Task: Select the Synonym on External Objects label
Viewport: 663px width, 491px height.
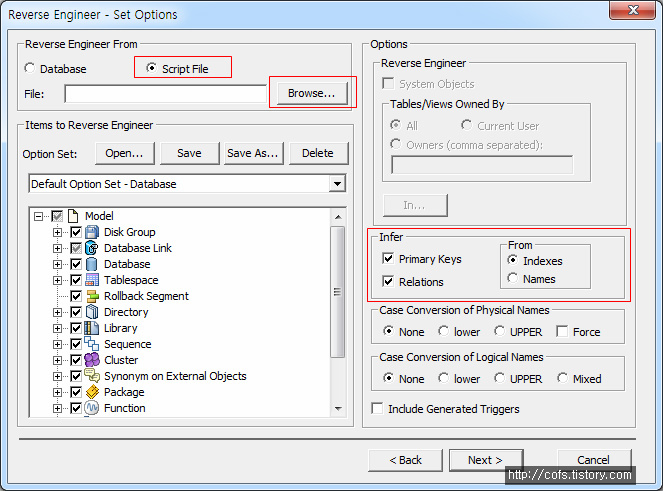Action: 175,376
